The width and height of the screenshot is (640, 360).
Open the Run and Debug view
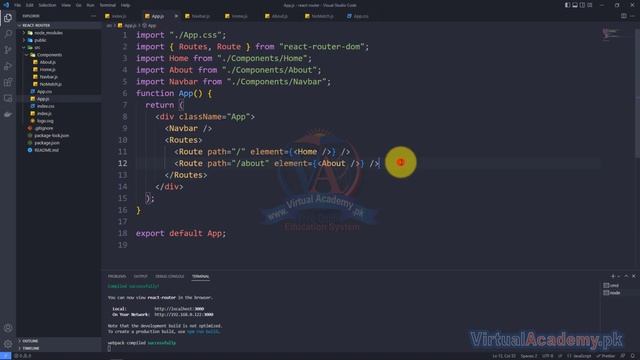[8, 66]
